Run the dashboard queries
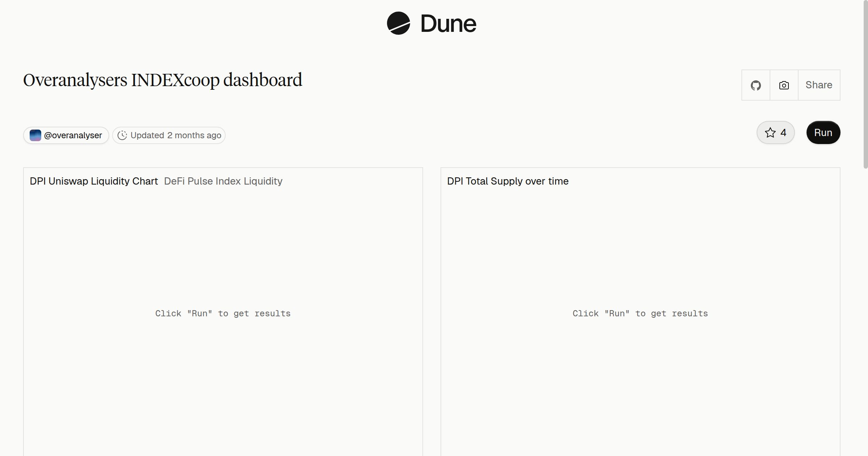Viewport: 868px width, 456px height. (x=823, y=132)
